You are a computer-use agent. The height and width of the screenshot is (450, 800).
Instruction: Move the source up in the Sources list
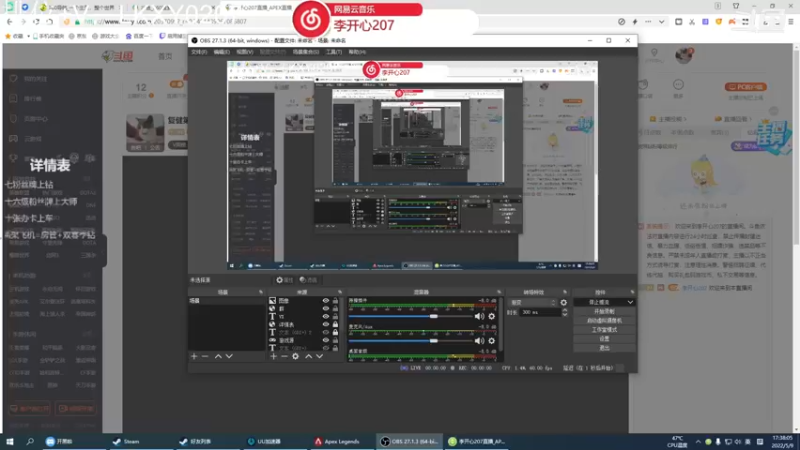[x=308, y=356]
